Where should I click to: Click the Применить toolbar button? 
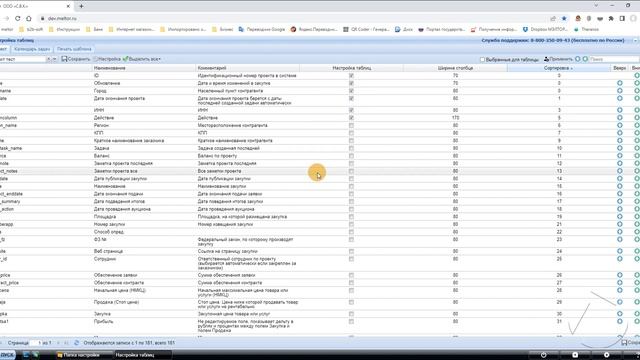point(558,59)
